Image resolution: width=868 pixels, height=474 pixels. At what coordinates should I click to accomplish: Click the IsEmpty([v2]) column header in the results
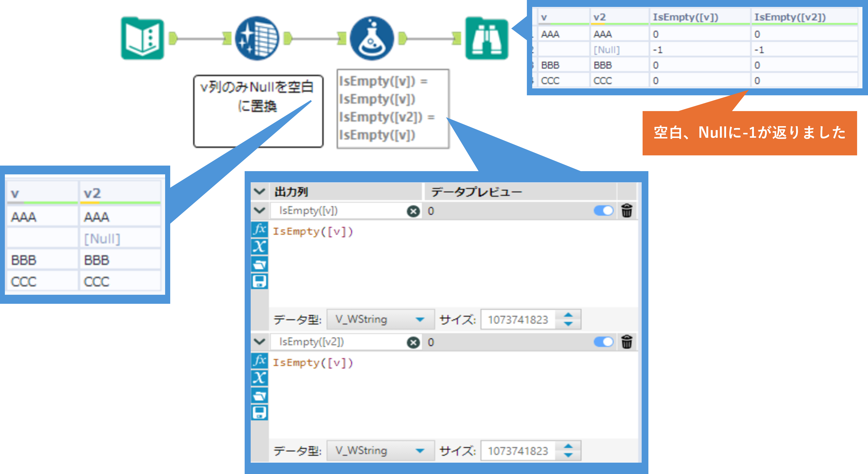[x=790, y=17]
